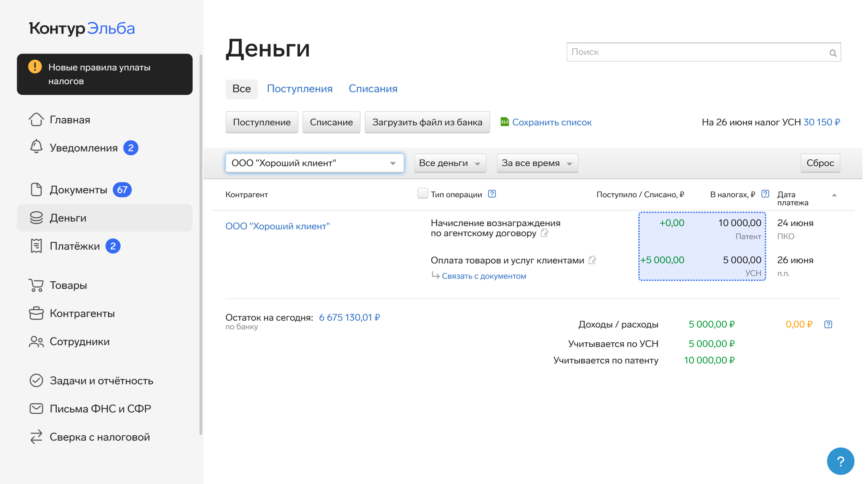Click the Поступление button
The image size is (868, 484).
click(262, 122)
